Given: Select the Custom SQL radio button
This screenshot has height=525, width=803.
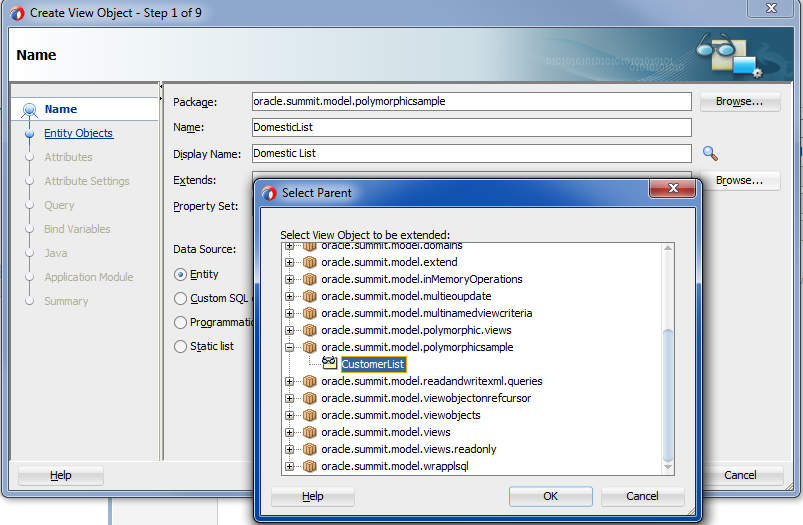Looking at the screenshot, I should 180,299.
